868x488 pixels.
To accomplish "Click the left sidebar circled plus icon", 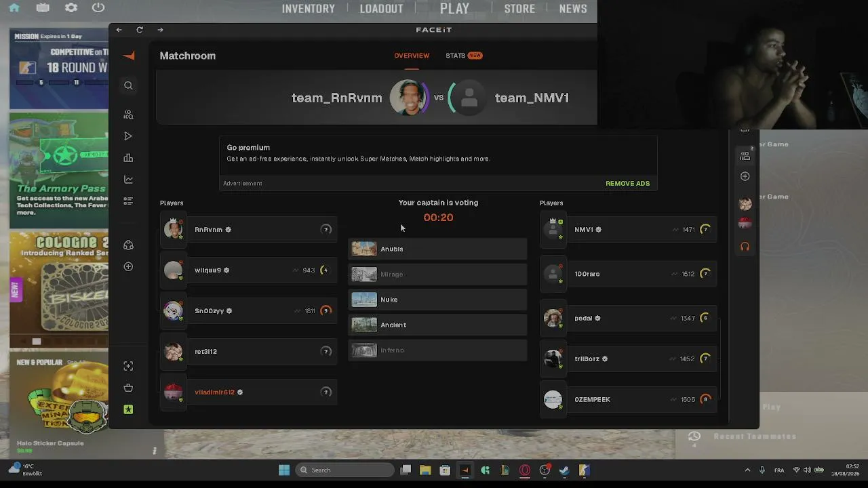I will (128, 266).
